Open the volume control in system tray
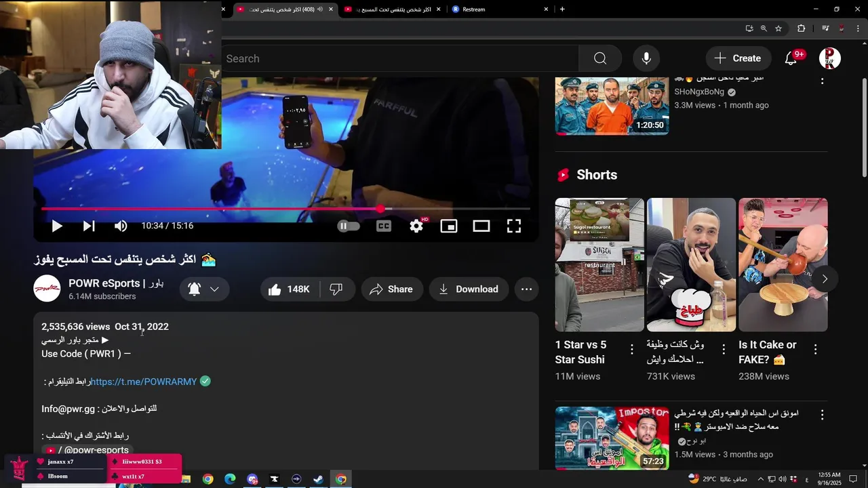The image size is (868, 488). click(x=783, y=479)
